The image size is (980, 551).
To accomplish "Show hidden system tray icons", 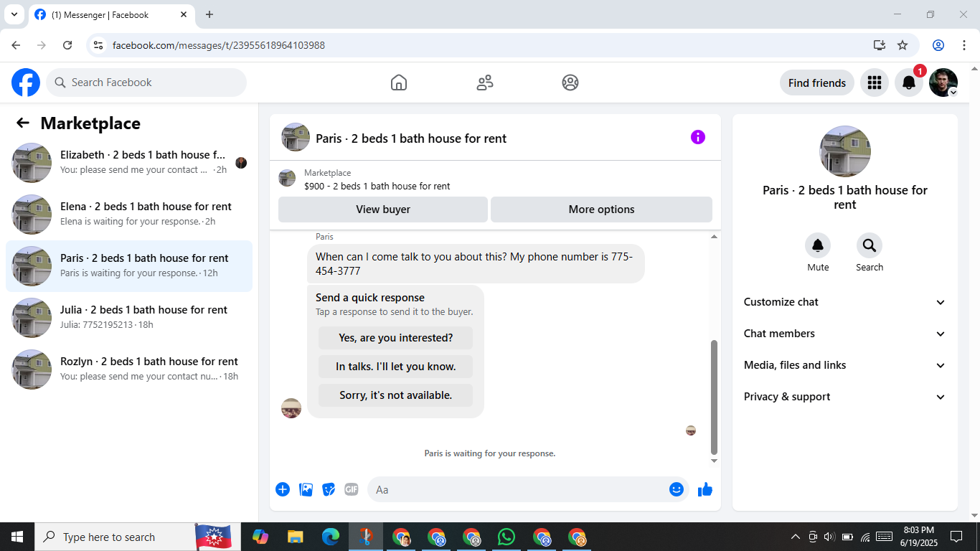I will tap(795, 537).
